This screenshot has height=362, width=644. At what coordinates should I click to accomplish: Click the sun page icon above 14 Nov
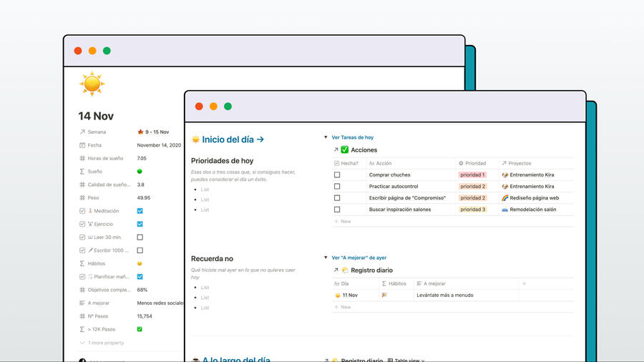92,84
